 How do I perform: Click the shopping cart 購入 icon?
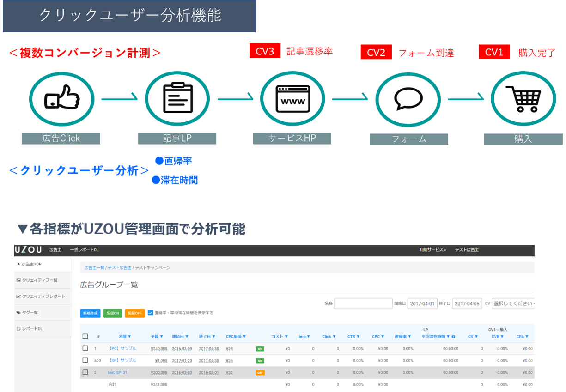[523, 100]
